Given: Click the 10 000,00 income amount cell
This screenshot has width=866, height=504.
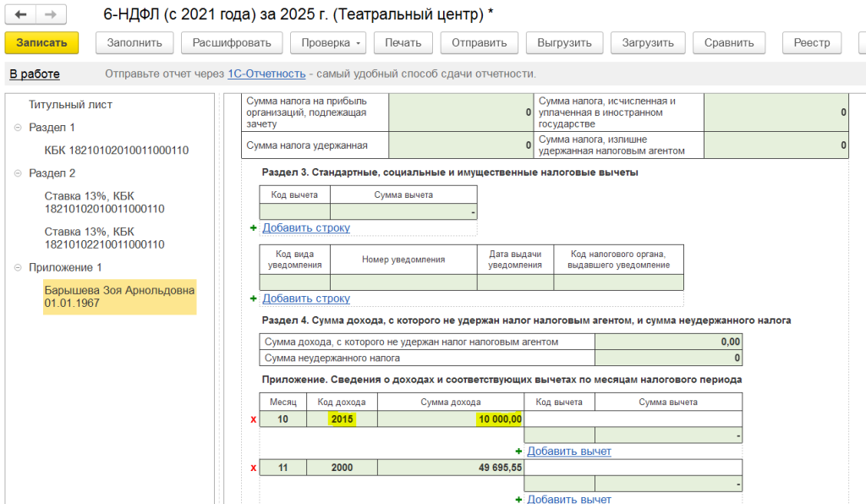Looking at the screenshot, I should 450,419.
